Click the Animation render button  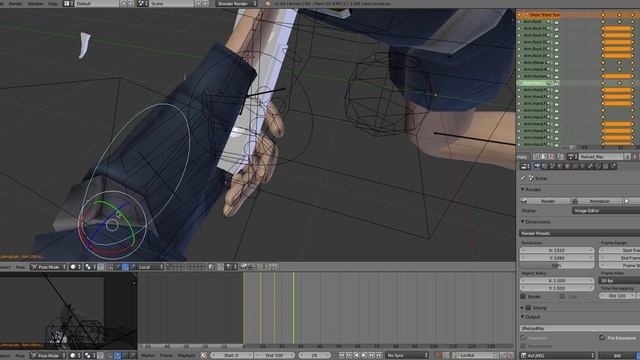(x=596, y=201)
